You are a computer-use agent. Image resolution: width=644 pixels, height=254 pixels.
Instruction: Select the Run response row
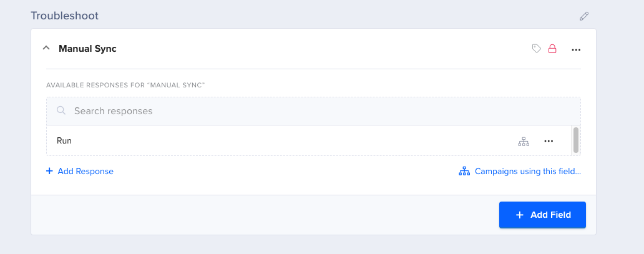click(308, 140)
